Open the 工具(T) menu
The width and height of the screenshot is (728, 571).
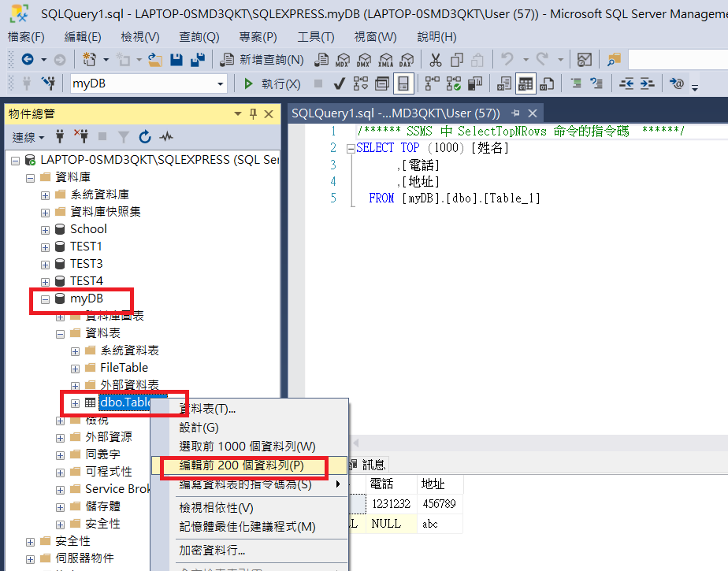[316, 37]
